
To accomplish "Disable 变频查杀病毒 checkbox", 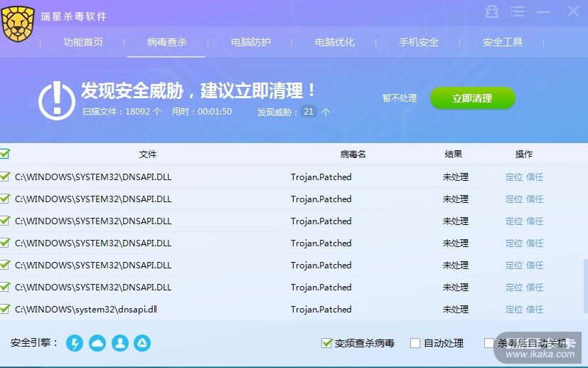I will [326, 343].
